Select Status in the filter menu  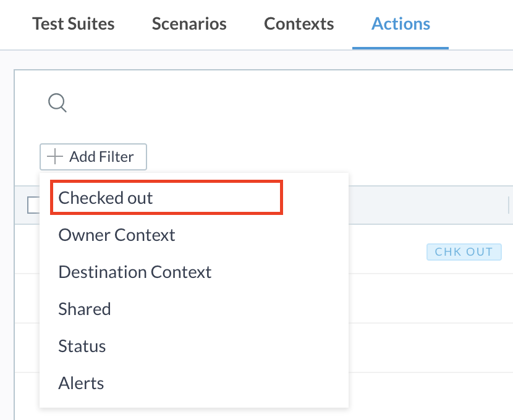tap(82, 346)
